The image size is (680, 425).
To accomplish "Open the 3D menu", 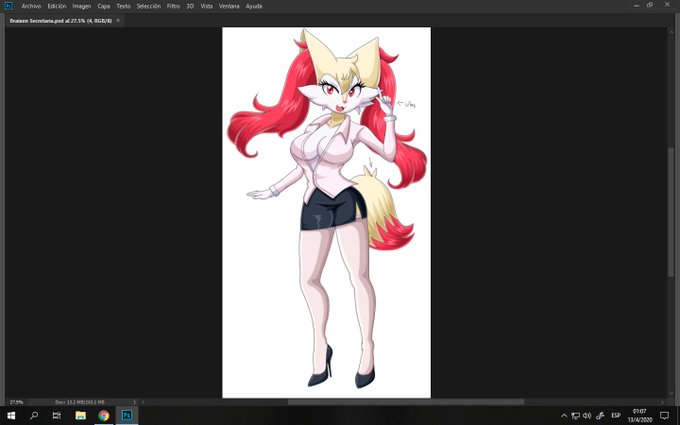I will pos(190,6).
